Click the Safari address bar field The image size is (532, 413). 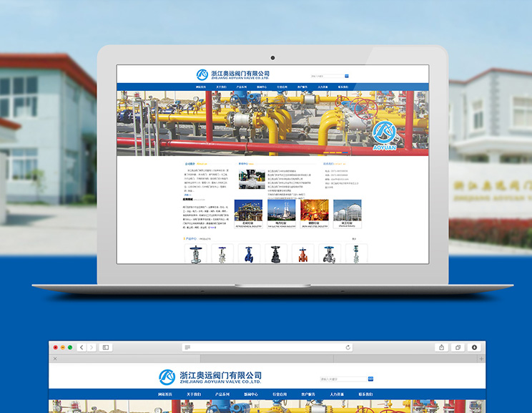266,347
